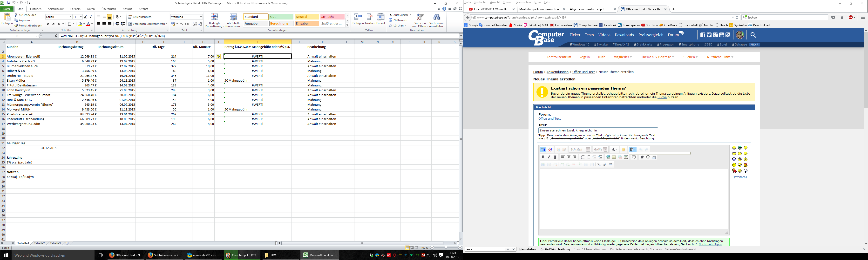The image size is (868, 260).
Task: Click the Titel input field
Action: [x=598, y=130]
